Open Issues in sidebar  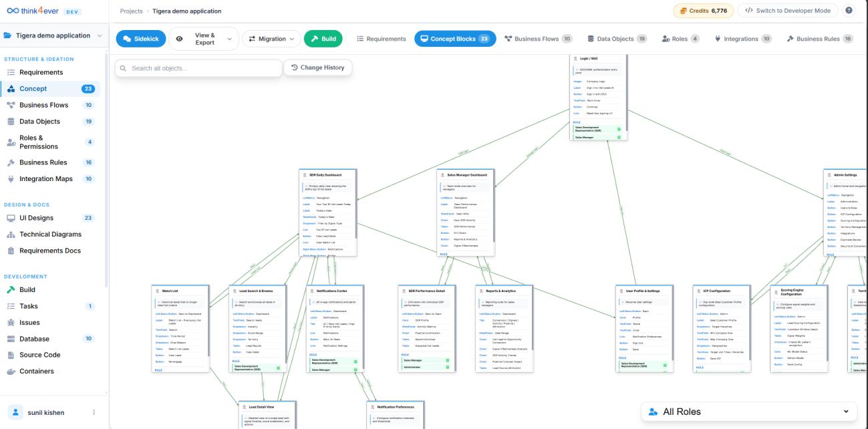point(51,323)
